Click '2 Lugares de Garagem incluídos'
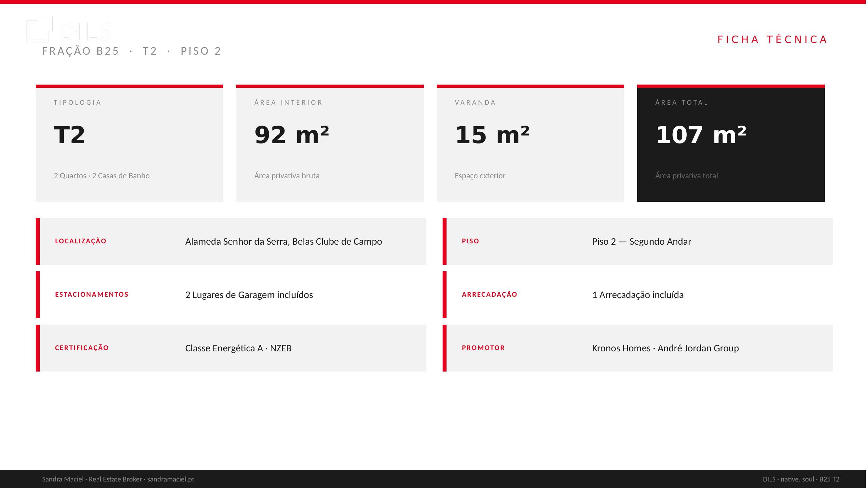The image size is (868, 488). tap(249, 295)
